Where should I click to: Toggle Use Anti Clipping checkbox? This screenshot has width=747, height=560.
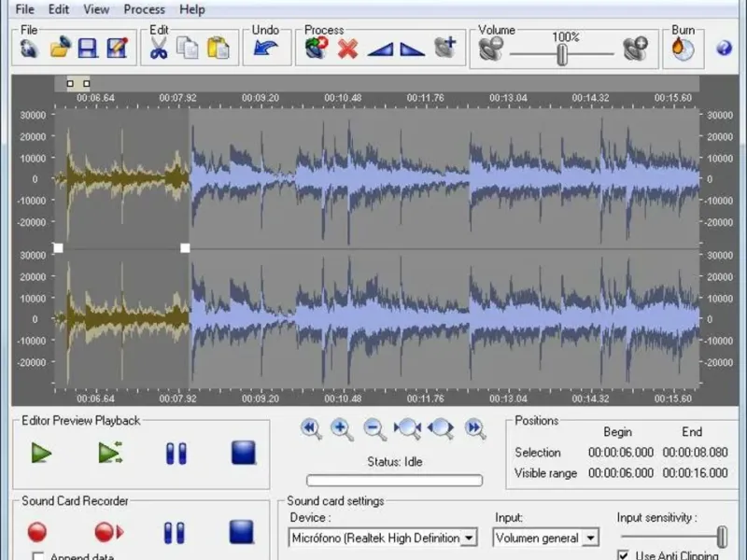(x=624, y=556)
